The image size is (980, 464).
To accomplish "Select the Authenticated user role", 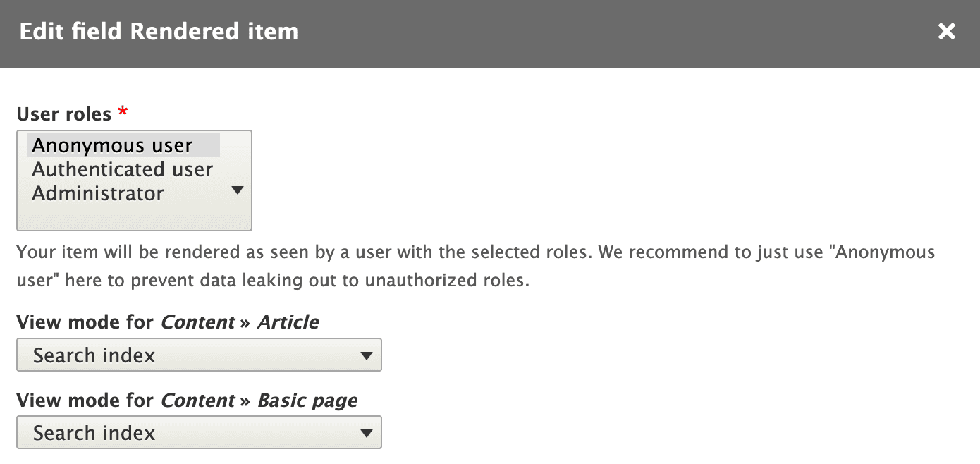I will click(122, 169).
